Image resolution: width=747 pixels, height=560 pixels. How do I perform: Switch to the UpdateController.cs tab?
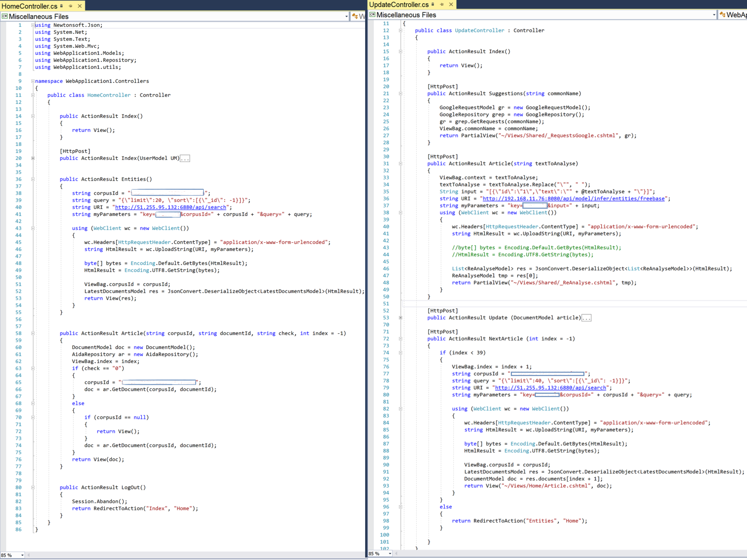399,4
